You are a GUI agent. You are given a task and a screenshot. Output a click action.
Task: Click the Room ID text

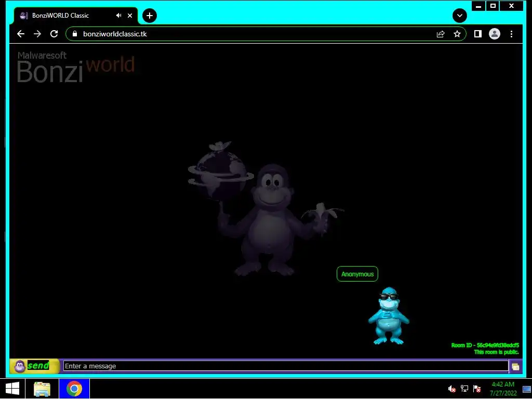coord(485,345)
